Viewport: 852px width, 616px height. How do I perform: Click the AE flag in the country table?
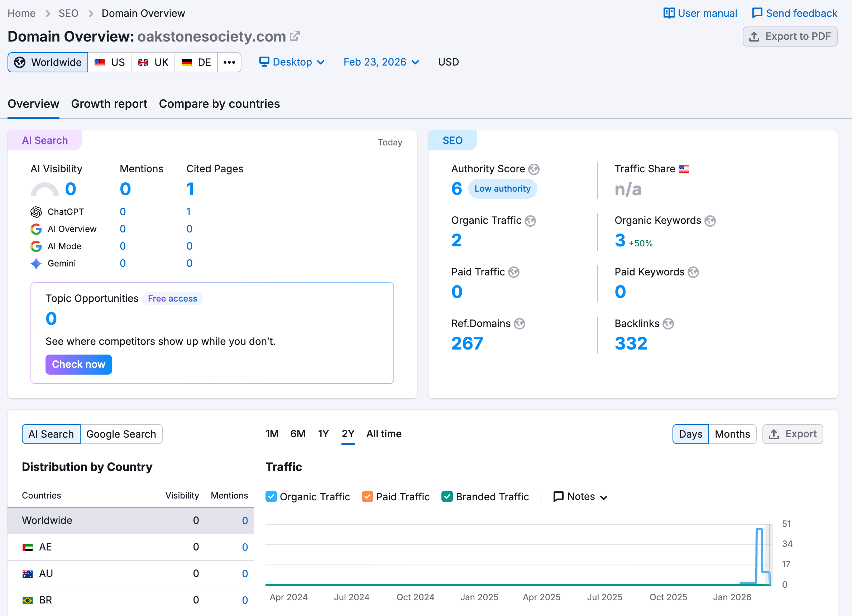[28, 548]
